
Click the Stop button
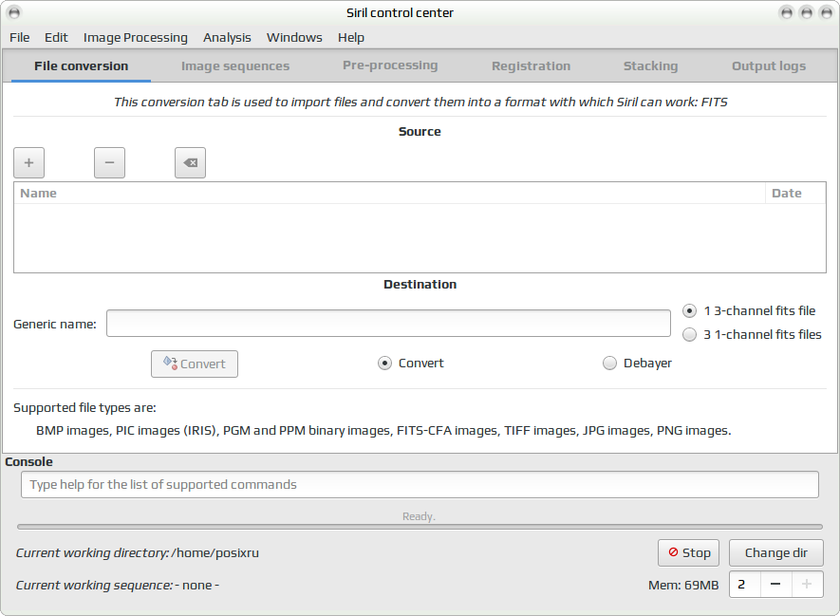pyautogui.click(x=689, y=552)
